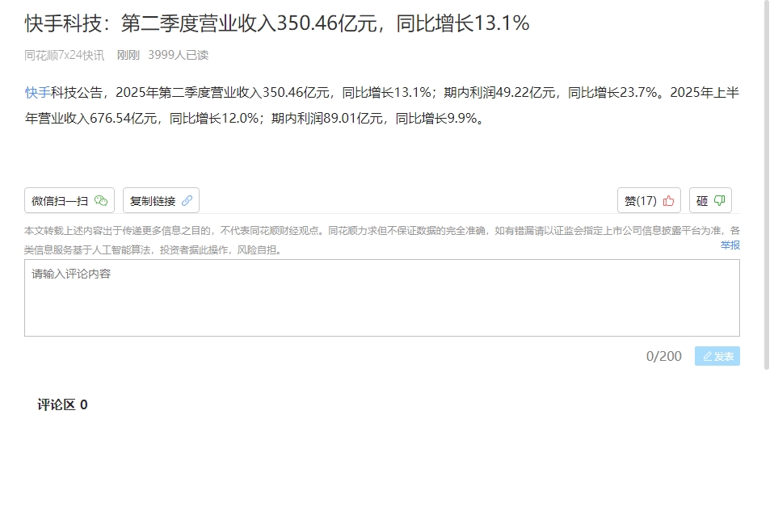Click the 3999人已读 read count
This screenshot has height=532, width=774.
tap(179, 55)
